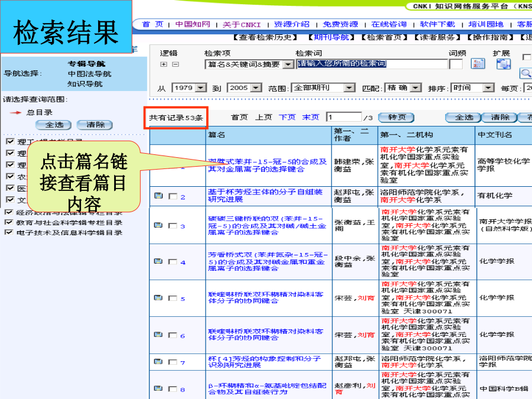Click 【读者服务】 link
The width and height of the screenshot is (532, 399).
[437, 37]
